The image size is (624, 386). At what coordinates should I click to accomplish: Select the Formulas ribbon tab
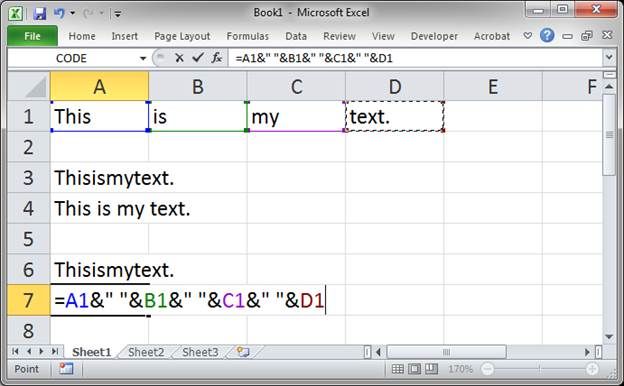tap(248, 36)
